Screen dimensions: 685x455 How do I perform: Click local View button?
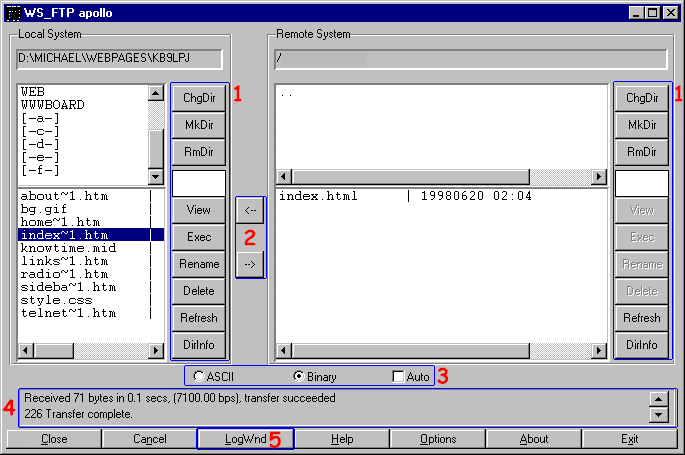[199, 210]
